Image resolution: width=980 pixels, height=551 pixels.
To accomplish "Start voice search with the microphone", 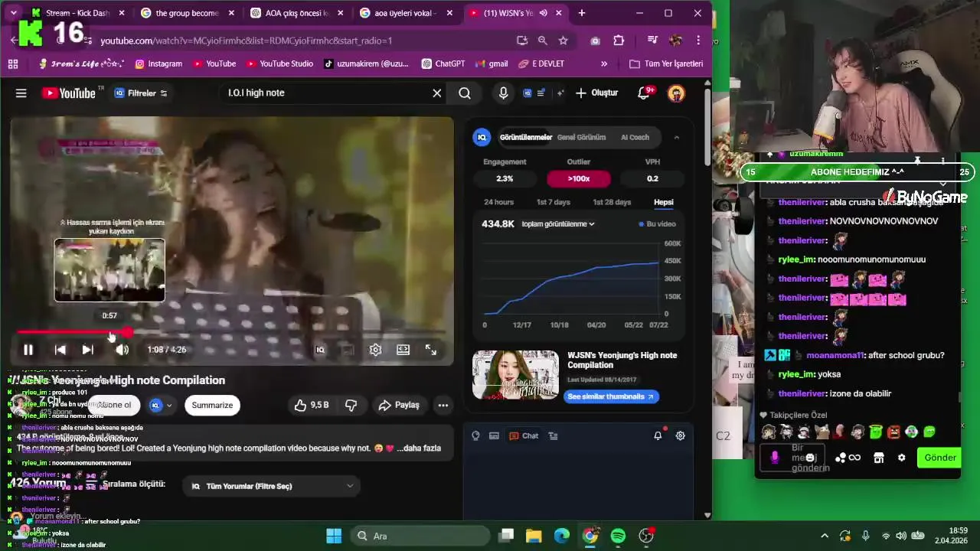I will click(503, 93).
